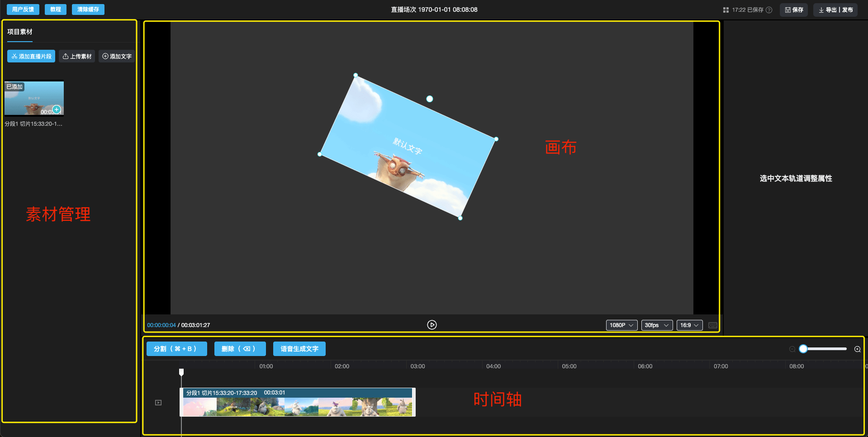Click the 导出 | 发布 button
The height and width of the screenshot is (437, 868).
[x=835, y=9]
